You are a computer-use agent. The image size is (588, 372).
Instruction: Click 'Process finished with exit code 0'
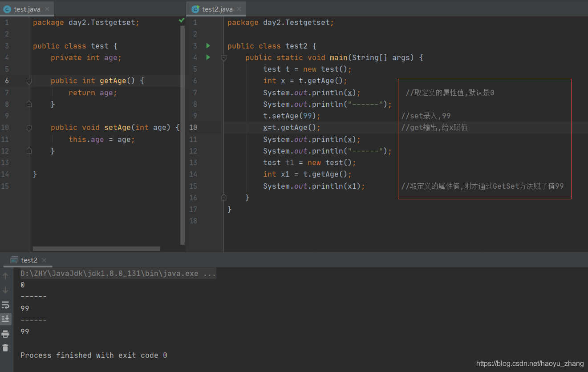point(94,355)
